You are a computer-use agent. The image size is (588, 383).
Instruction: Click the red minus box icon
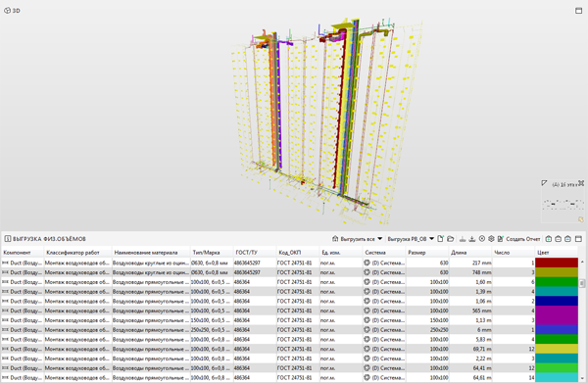[558, 239]
